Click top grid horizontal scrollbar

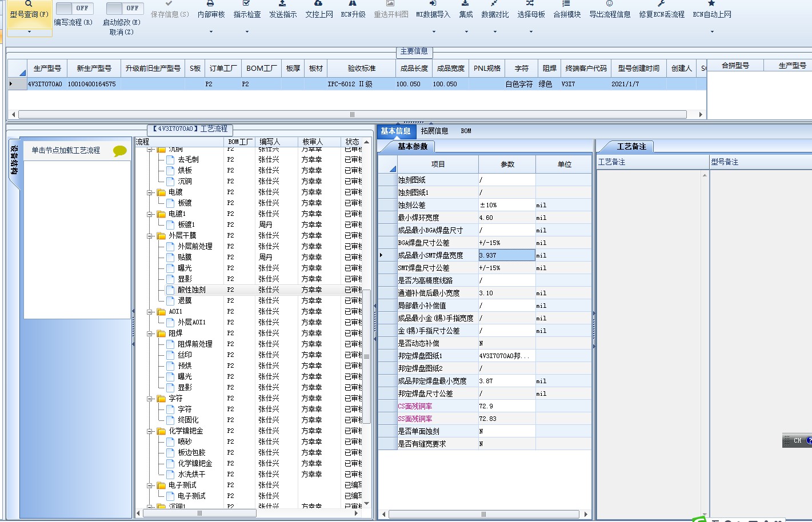coord(354,114)
